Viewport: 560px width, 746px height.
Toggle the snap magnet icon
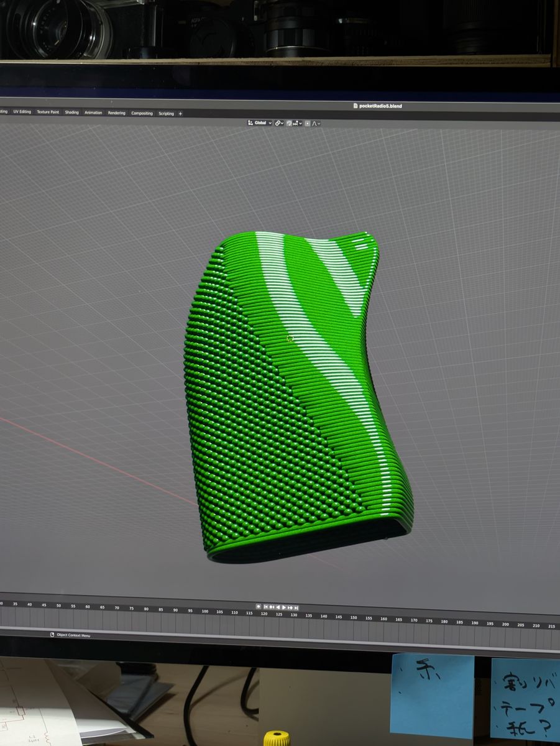click(290, 123)
